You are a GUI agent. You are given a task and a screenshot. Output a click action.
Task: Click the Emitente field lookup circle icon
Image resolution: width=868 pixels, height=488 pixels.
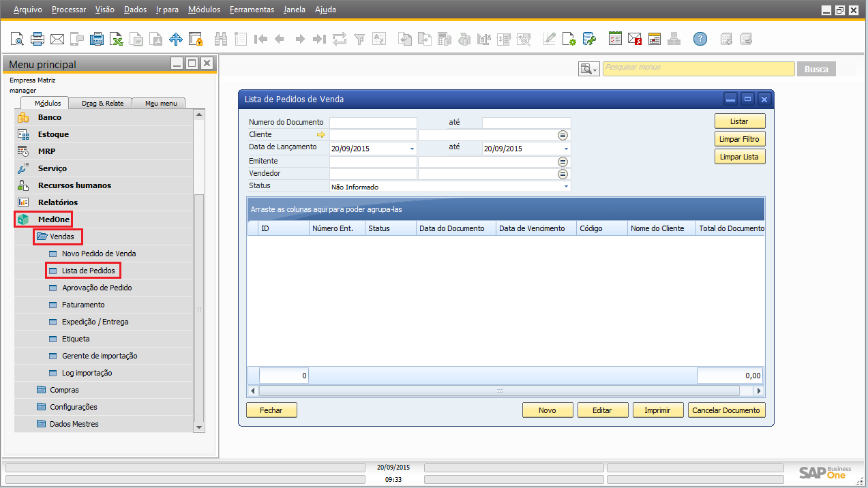tap(563, 162)
